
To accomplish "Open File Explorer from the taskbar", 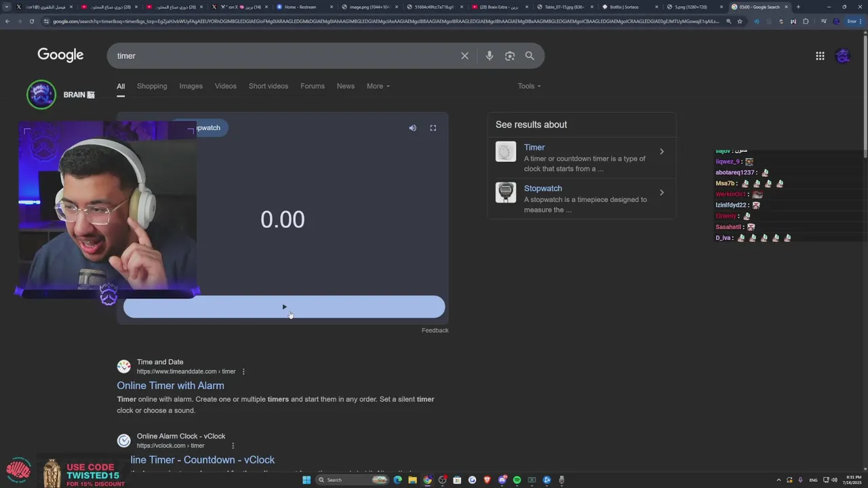I will click(x=412, y=480).
